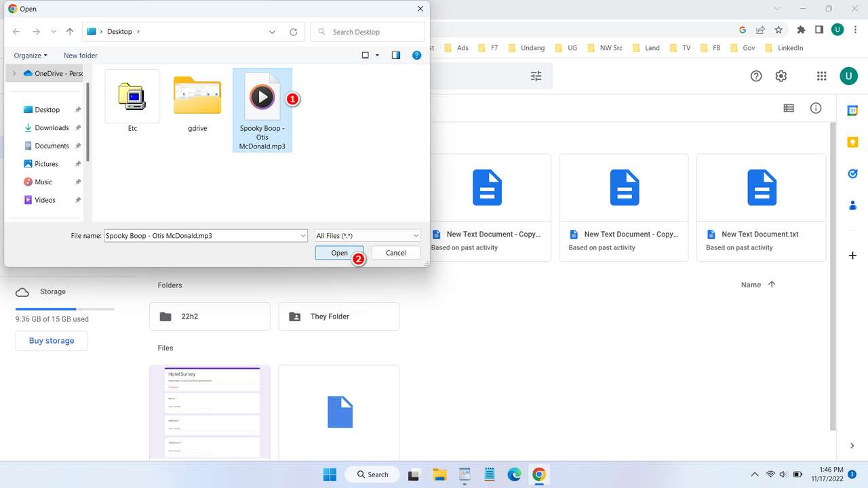Open search options filter in Drive search bar
The height and width of the screenshot is (488, 868).
click(536, 76)
